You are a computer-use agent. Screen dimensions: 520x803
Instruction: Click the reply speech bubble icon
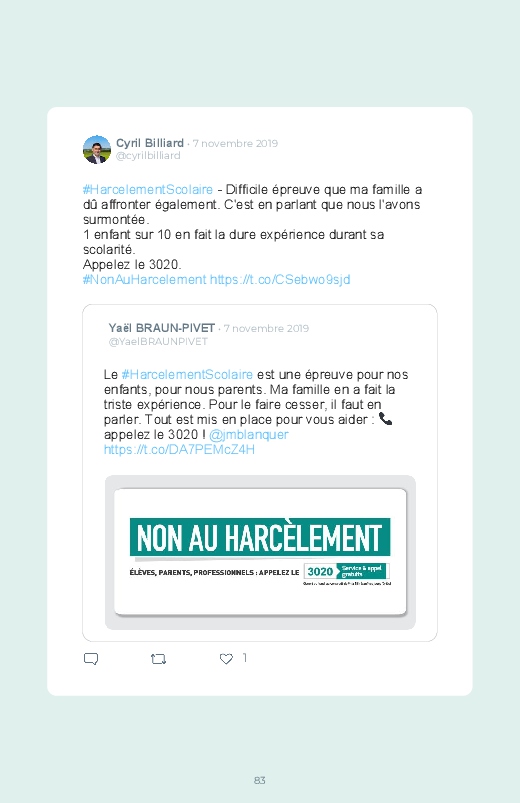coord(91,659)
